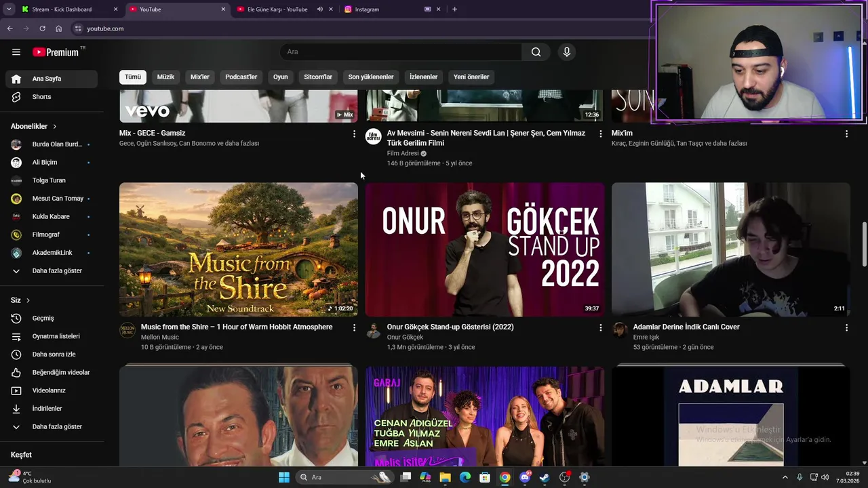868x488 pixels.
Task: Open Beğendiğim videolar liked videos
Action: point(52,372)
